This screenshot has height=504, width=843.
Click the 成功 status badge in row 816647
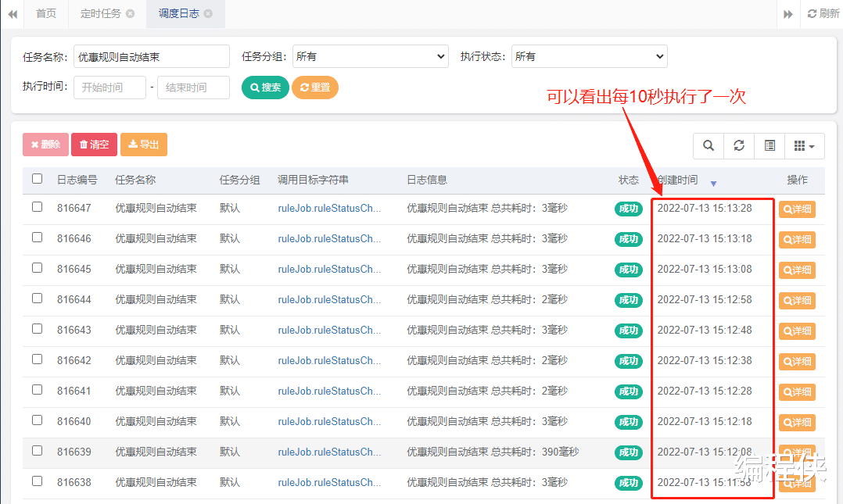point(629,209)
